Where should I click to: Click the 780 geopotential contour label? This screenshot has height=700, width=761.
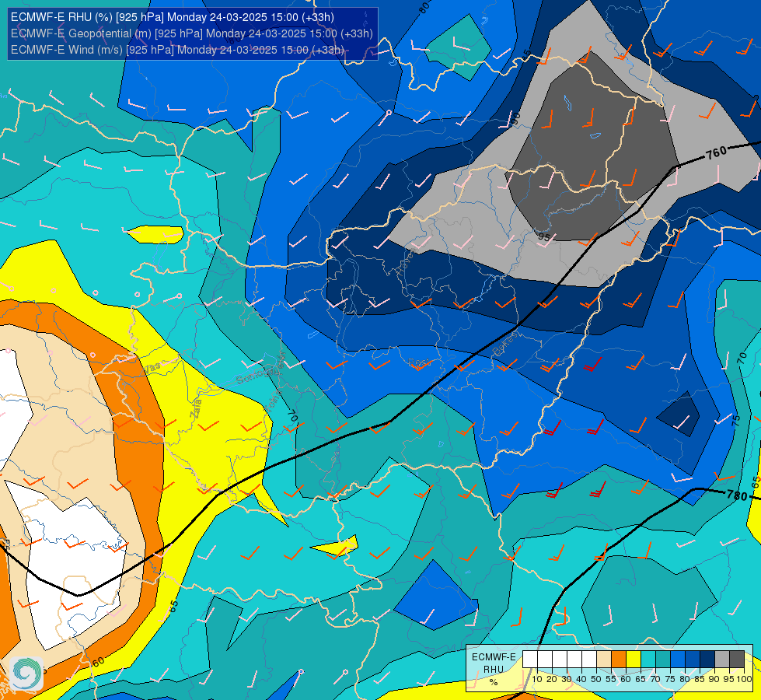737,495
